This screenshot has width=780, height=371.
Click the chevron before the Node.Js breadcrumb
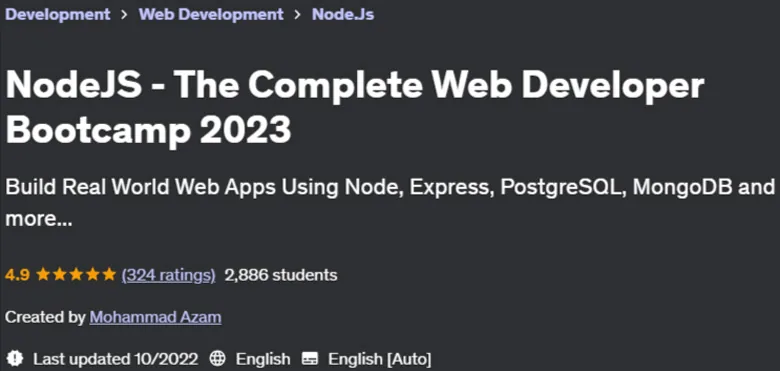(x=297, y=15)
